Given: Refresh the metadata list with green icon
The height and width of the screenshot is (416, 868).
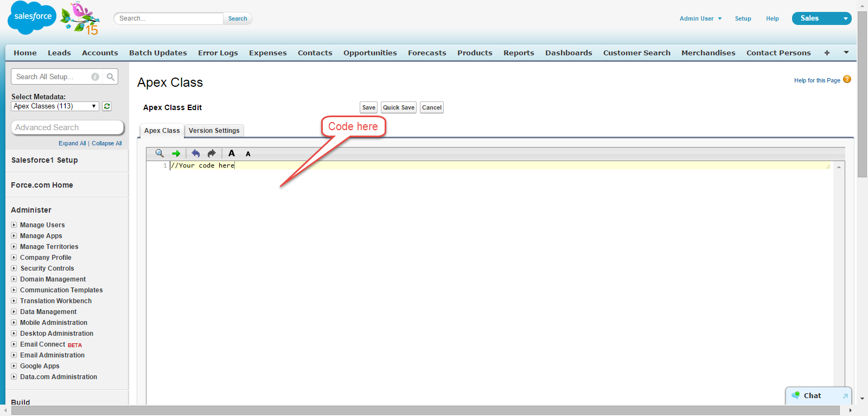Looking at the screenshot, I should [107, 106].
